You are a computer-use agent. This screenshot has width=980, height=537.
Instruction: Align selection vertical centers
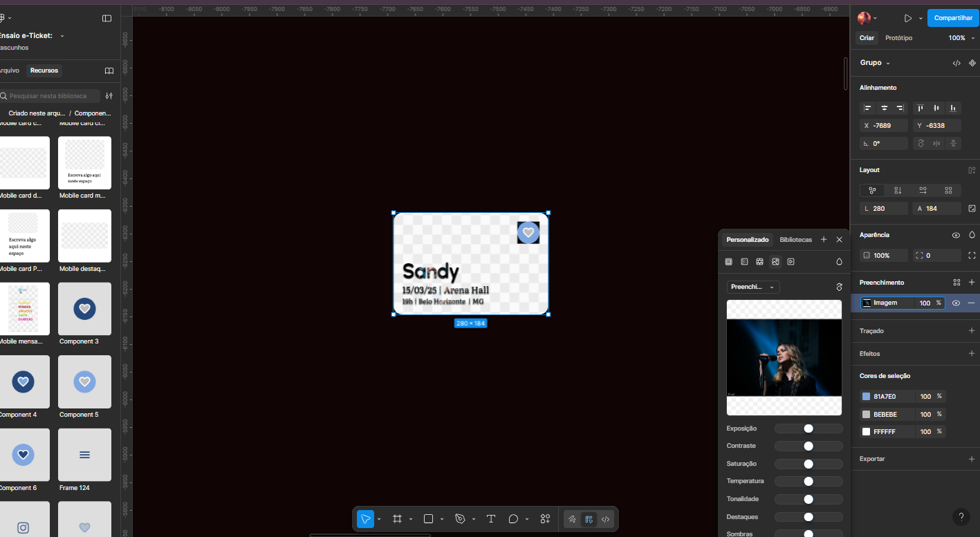(936, 108)
